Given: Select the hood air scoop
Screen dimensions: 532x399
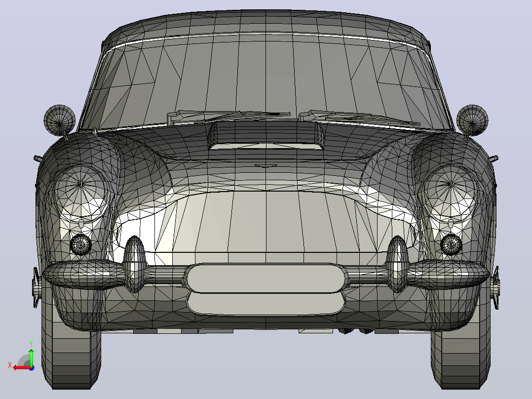Looking at the screenshot, I should pos(266,135).
